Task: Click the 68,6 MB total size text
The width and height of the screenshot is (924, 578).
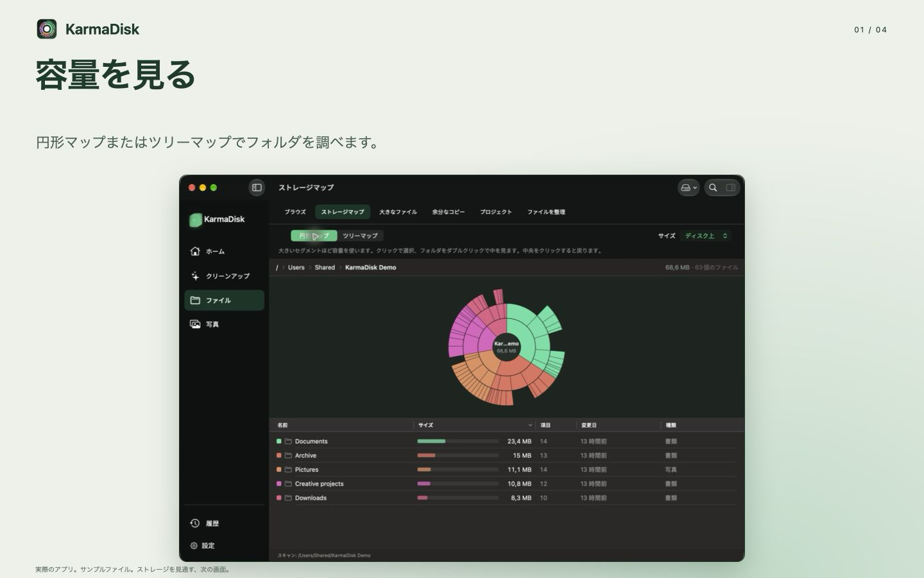Action: pyautogui.click(x=677, y=267)
